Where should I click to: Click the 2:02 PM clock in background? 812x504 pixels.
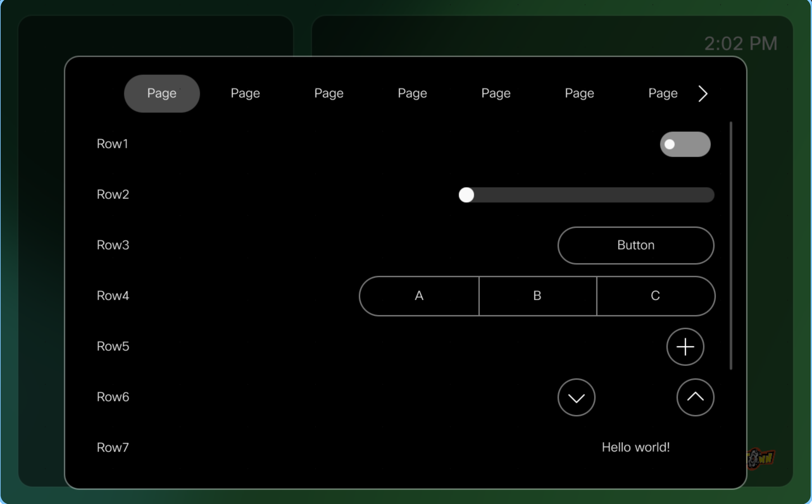click(x=741, y=44)
